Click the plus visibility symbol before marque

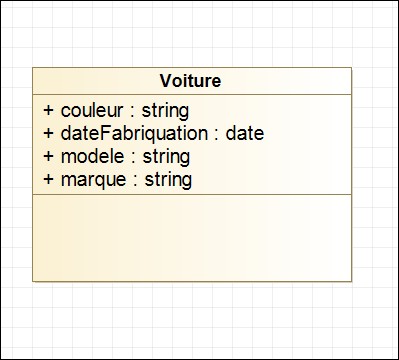(x=48, y=180)
